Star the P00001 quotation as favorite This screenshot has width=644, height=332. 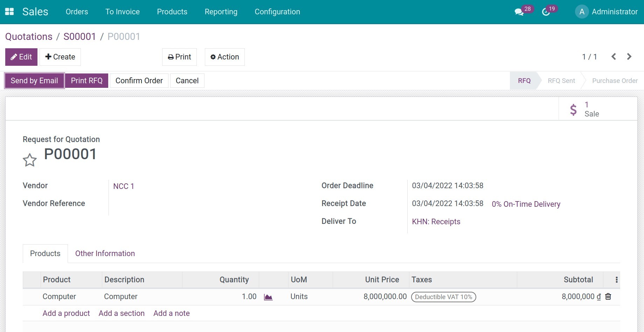coord(30,160)
